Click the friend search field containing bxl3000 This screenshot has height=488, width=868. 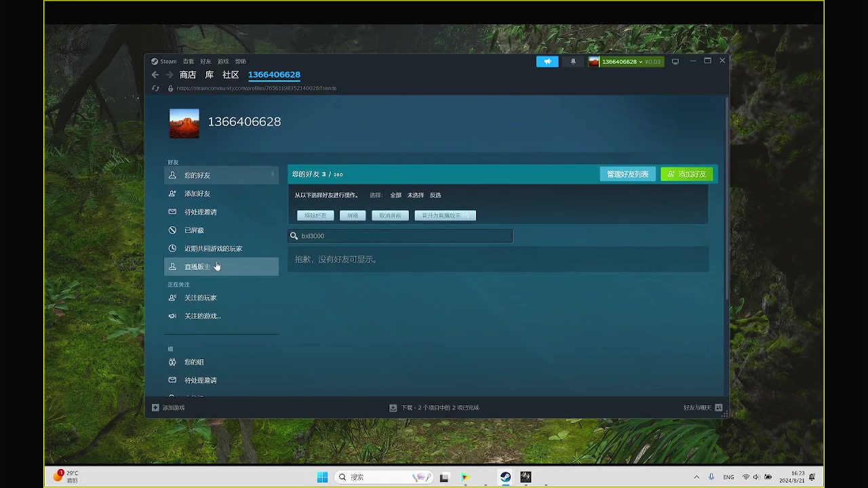(400, 236)
